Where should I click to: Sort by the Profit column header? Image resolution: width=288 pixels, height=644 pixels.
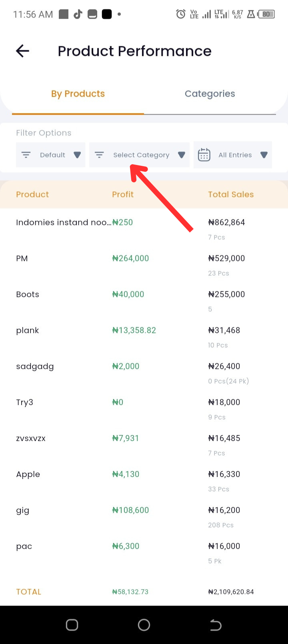[123, 195]
